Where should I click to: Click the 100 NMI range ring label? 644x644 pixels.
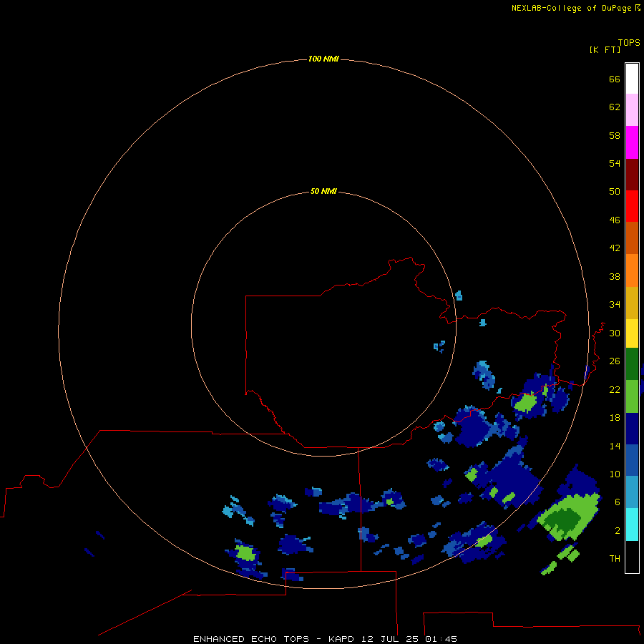tap(323, 59)
